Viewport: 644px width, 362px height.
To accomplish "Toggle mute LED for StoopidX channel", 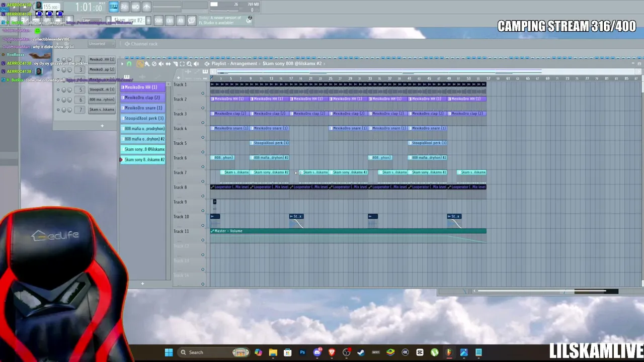I will point(58,89).
